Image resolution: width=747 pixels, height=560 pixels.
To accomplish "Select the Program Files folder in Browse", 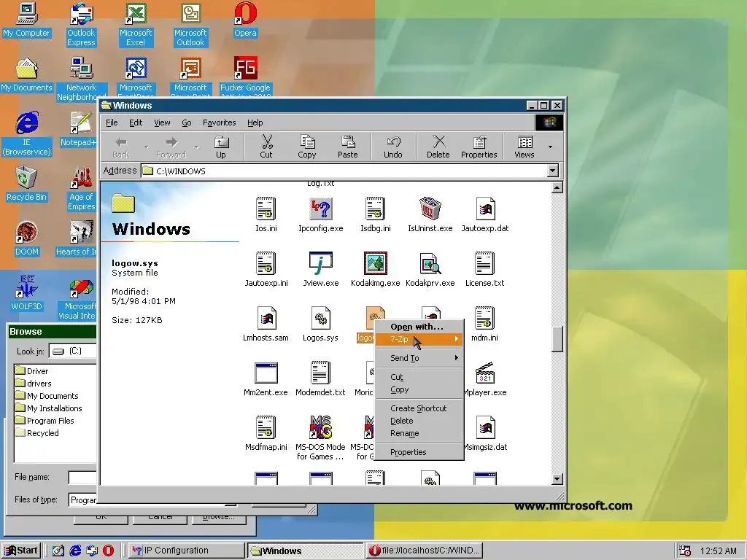I will pos(44,421).
